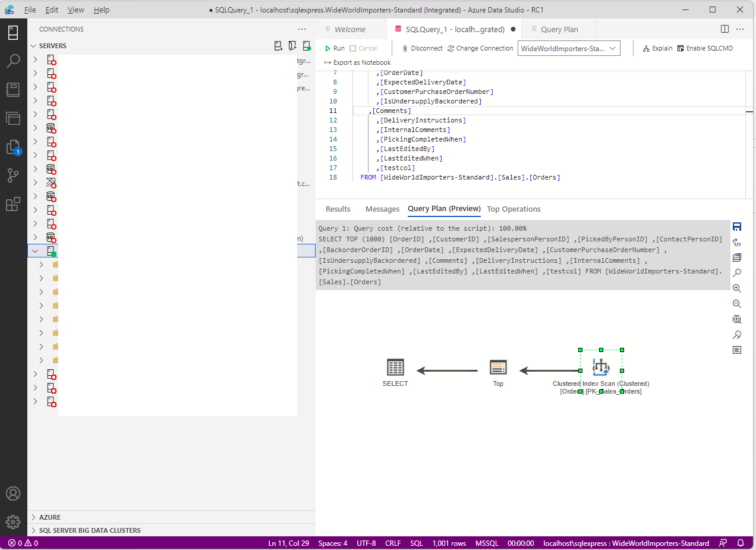Screen dimensions: 756x550
Task: Switch to the Top Operations tab
Action: (514, 209)
